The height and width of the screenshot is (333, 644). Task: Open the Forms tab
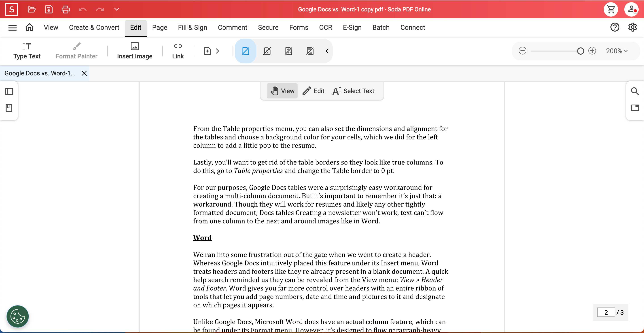299,28
